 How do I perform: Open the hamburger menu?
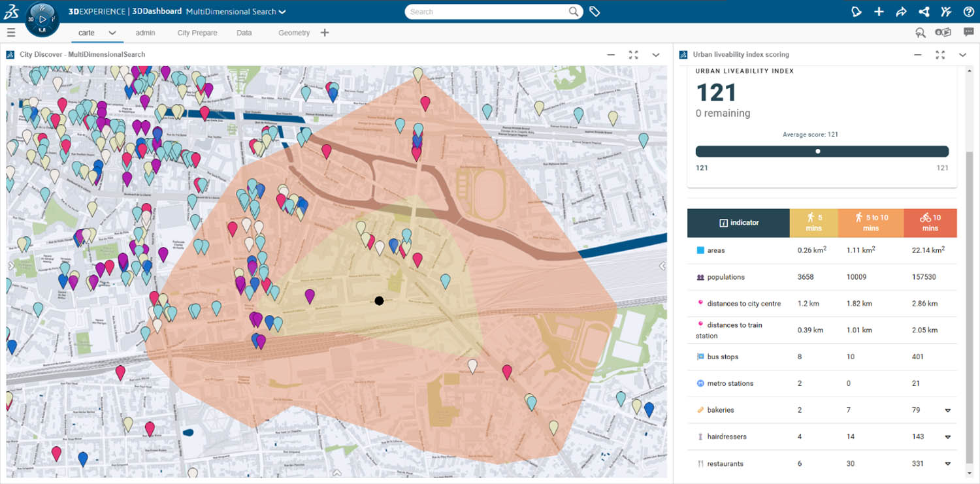pos(11,33)
